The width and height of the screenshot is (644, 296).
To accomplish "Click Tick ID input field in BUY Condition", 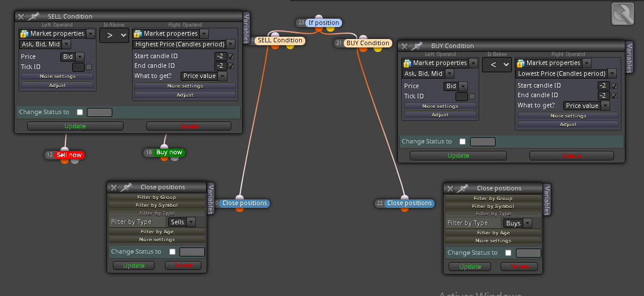I will click(x=462, y=97).
